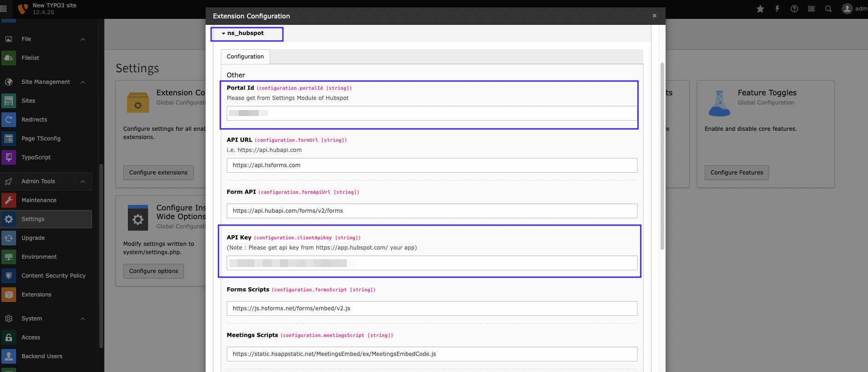Click the Portal Id input field
This screenshot has width=868, height=372.
click(x=432, y=113)
